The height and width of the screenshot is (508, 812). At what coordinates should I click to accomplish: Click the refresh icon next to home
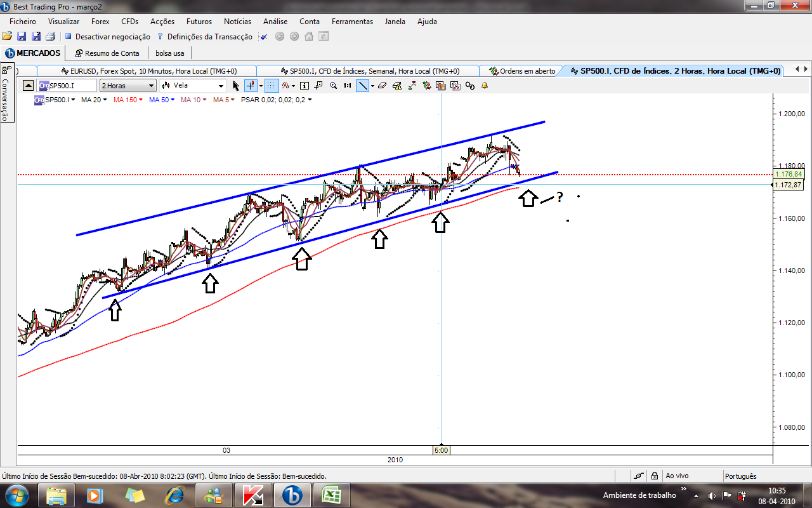324,37
